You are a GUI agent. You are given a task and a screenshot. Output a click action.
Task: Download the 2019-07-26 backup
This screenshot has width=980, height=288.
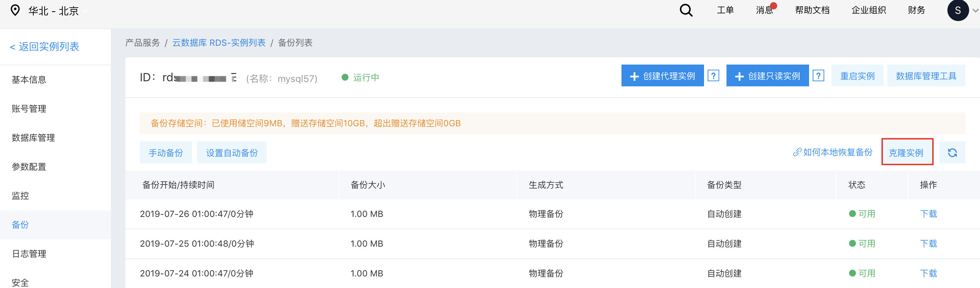point(928,214)
